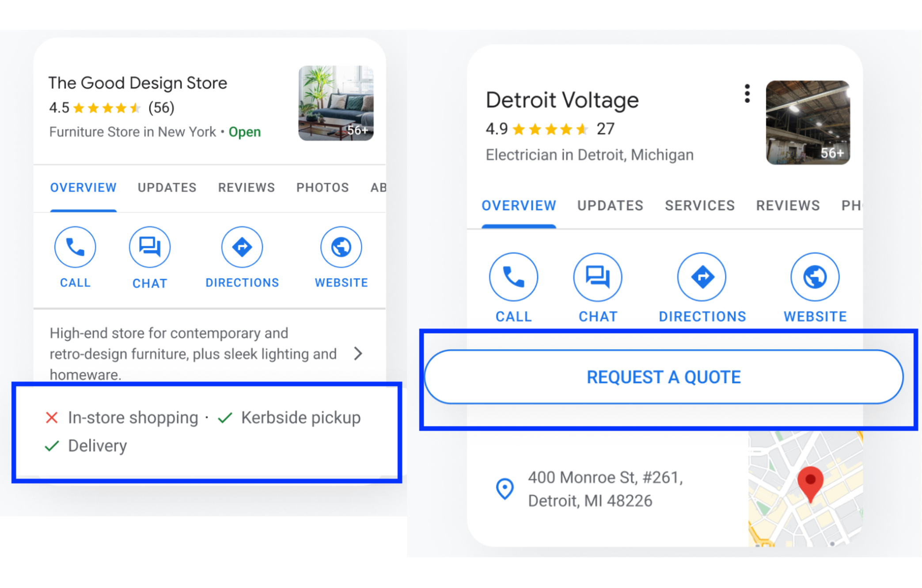The width and height of the screenshot is (922, 588).
Task: Get Directions to The Good Design Store
Action: [x=242, y=247]
